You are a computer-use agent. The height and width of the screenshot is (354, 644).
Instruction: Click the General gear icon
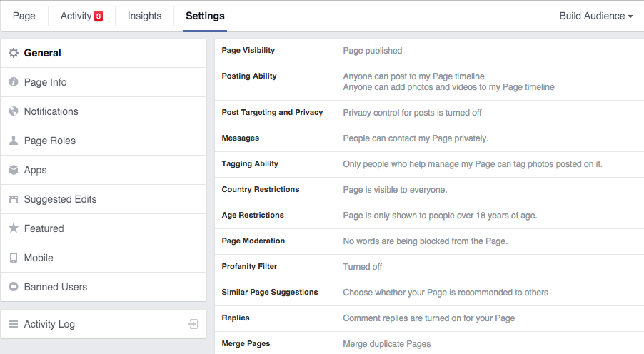point(13,53)
